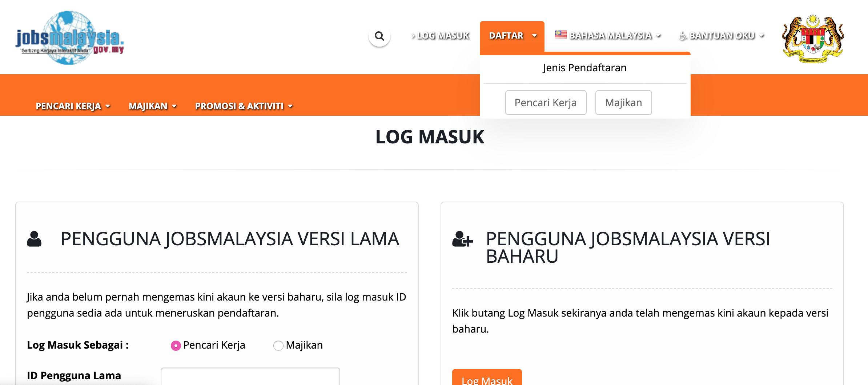The height and width of the screenshot is (385, 868).
Task: Open the Bahasa Malaysia language dropdown
Action: pyautogui.click(x=608, y=36)
